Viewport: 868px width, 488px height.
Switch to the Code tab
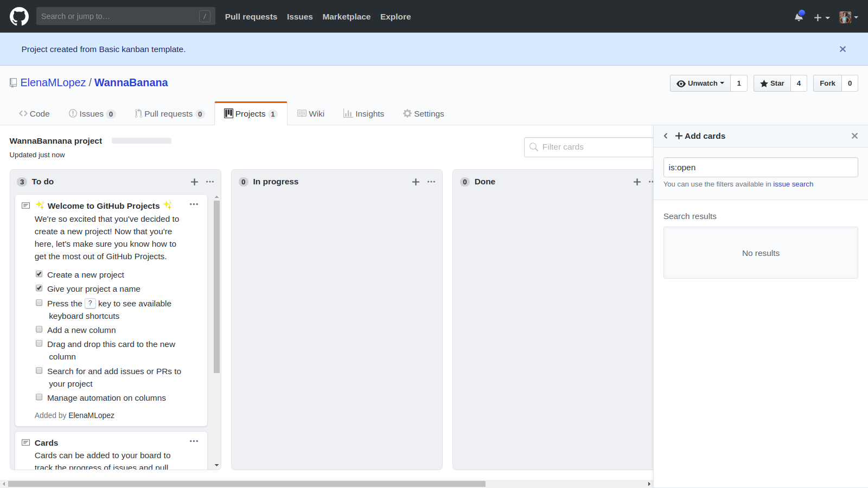(x=34, y=114)
